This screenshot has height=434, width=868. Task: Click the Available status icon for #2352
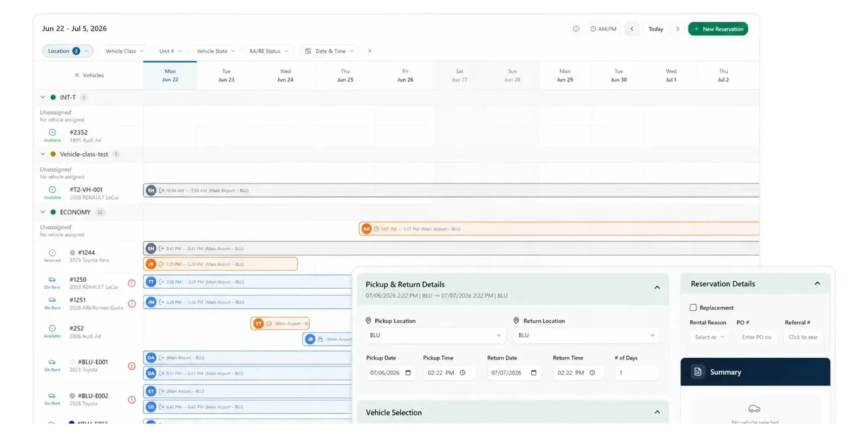[52, 132]
